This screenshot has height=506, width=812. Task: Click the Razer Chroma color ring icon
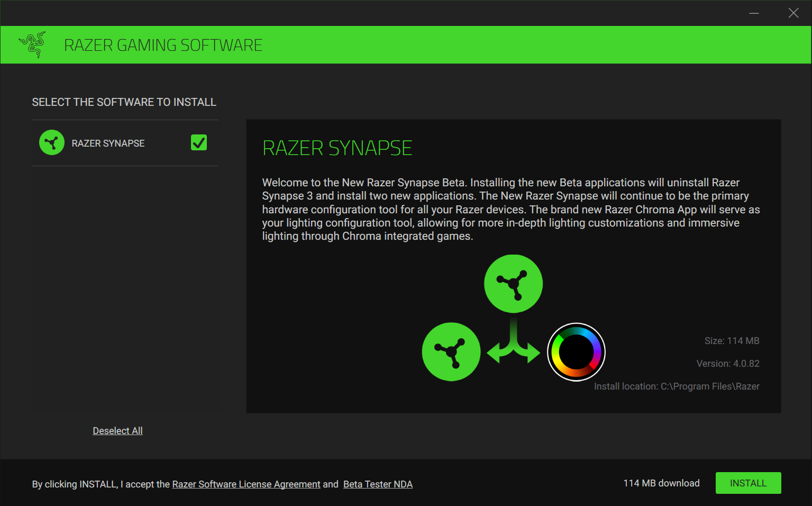coord(576,352)
